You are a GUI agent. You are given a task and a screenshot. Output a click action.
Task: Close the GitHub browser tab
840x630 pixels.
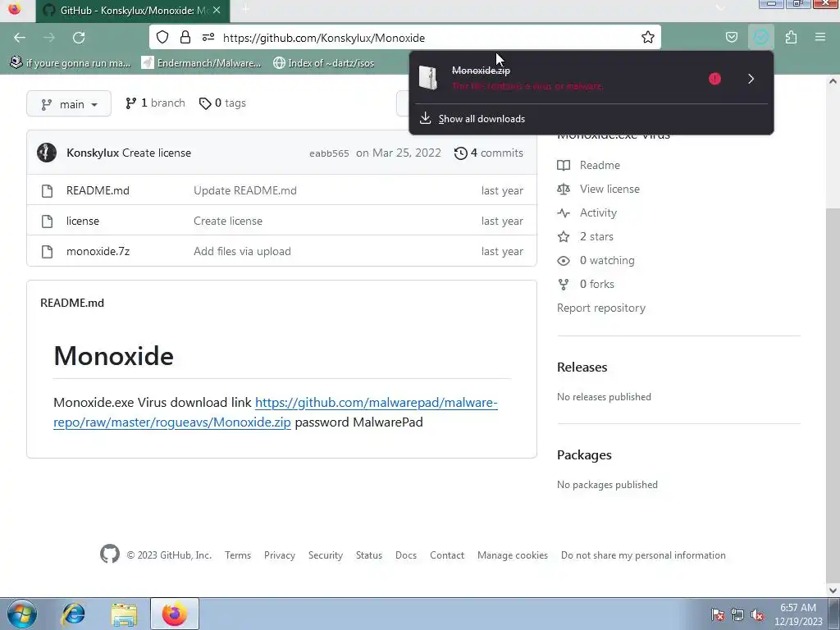pos(217,10)
